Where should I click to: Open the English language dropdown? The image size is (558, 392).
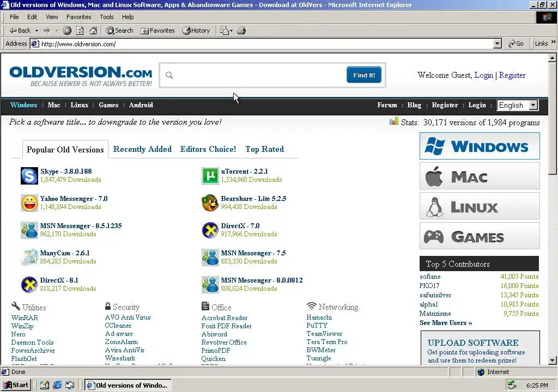pos(533,105)
